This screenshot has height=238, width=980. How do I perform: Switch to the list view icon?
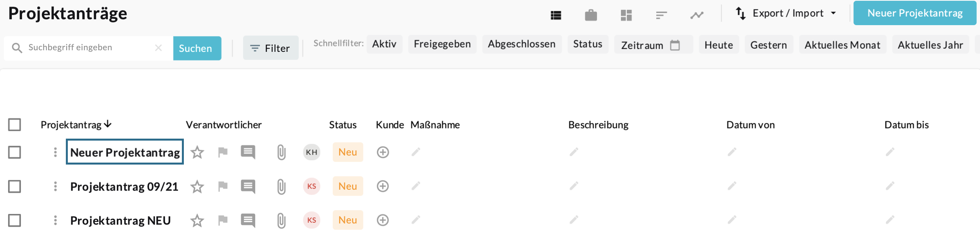[x=555, y=15]
